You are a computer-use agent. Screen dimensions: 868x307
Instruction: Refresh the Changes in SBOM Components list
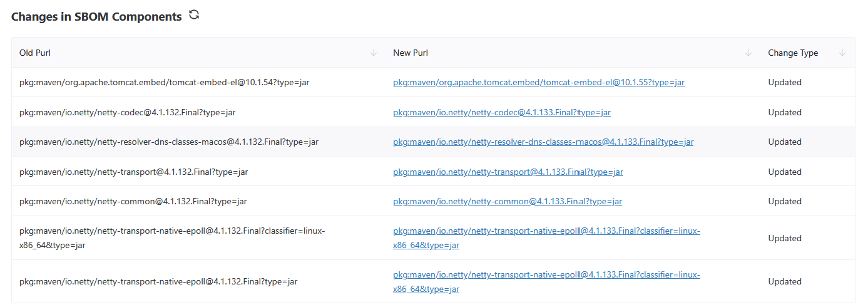click(x=194, y=15)
